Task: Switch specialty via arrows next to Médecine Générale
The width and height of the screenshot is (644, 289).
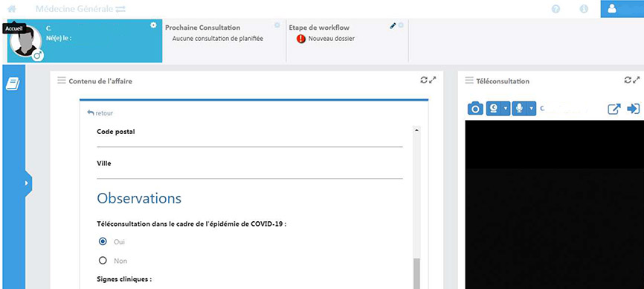Action: pyautogui.click(x=120, y=9)
